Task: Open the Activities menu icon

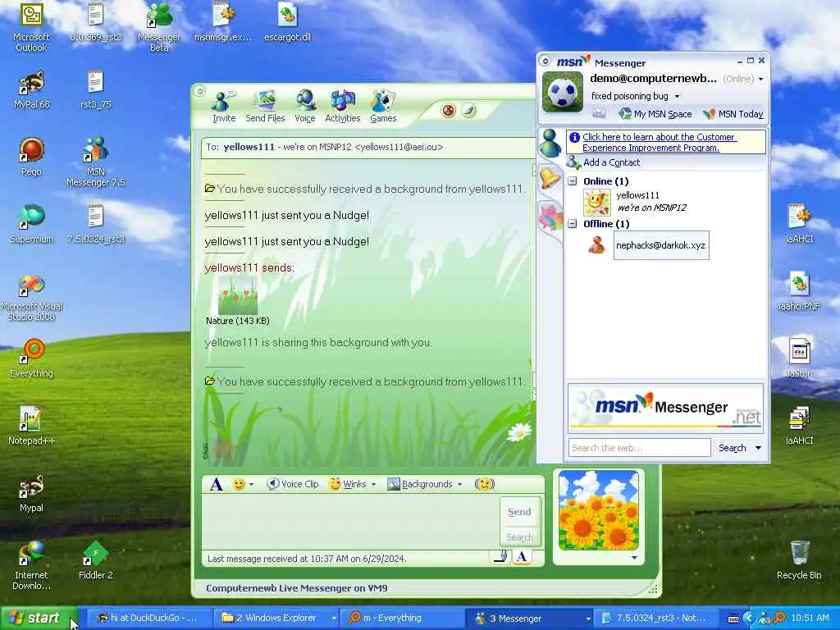Action: [342, 106]
